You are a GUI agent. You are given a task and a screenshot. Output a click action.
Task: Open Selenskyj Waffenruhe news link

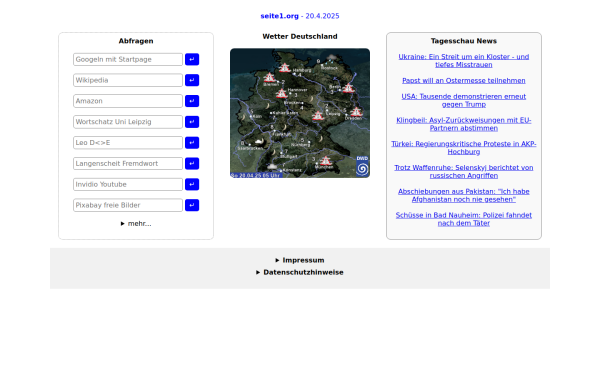click(464, 171)
